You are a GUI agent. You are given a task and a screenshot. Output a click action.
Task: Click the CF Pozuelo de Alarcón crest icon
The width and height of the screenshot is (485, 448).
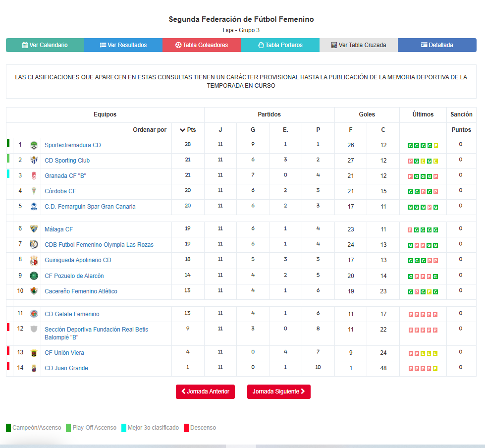tap(34, 276)
